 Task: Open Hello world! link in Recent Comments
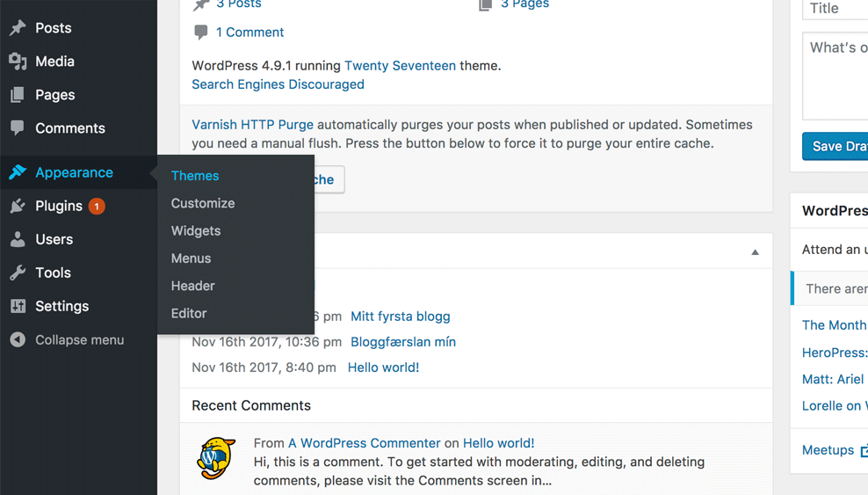(499, 443)
